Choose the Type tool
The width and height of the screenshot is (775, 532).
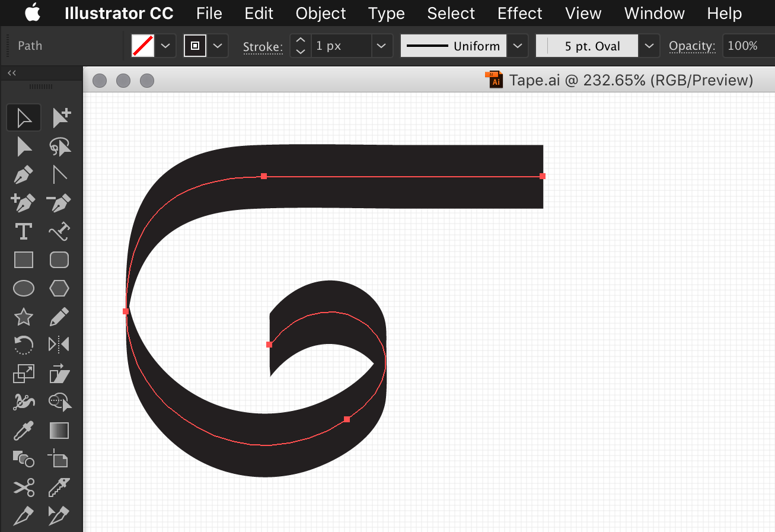pyautogui.click(x=23, y=231)
